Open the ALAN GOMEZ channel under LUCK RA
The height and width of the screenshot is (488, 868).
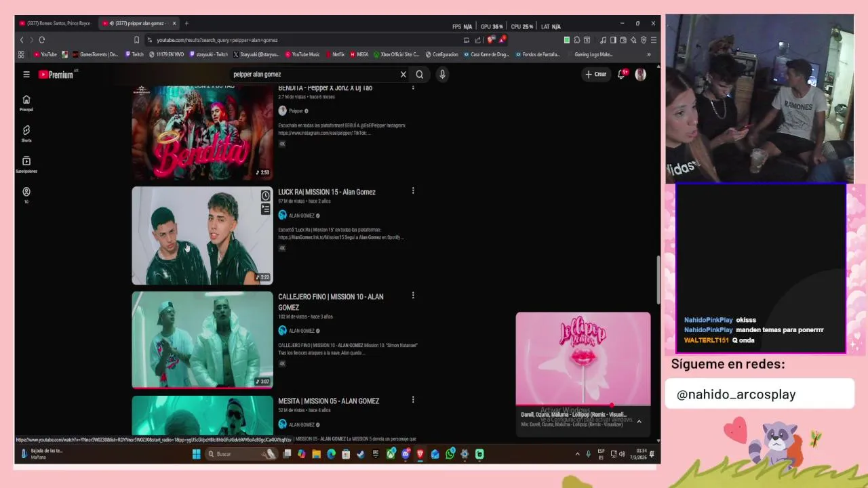click(x=302, y=216)
